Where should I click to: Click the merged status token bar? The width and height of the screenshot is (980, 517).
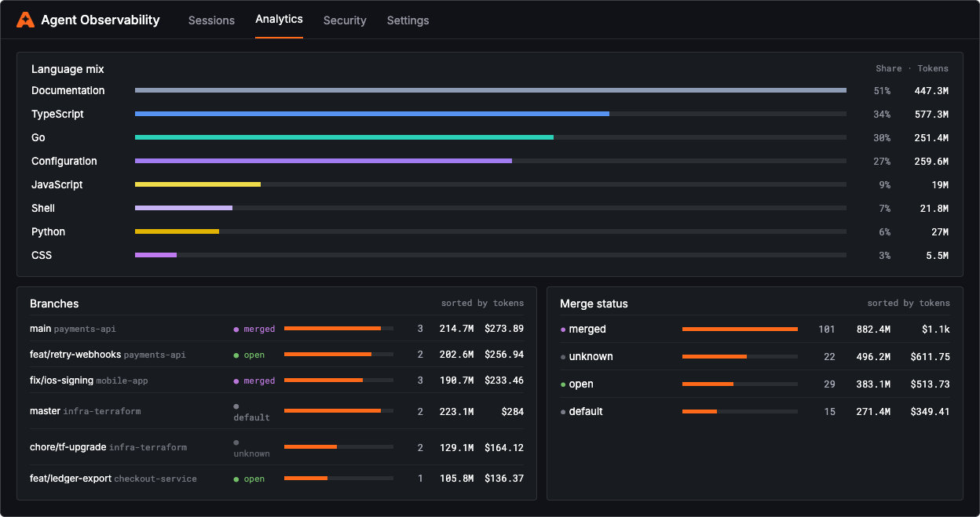tap(740, 329)
